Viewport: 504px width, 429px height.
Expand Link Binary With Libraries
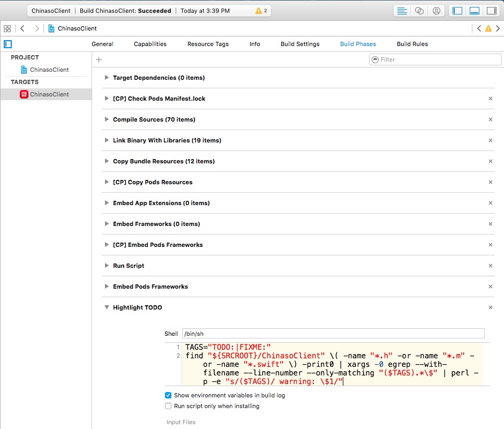[107, 140]
